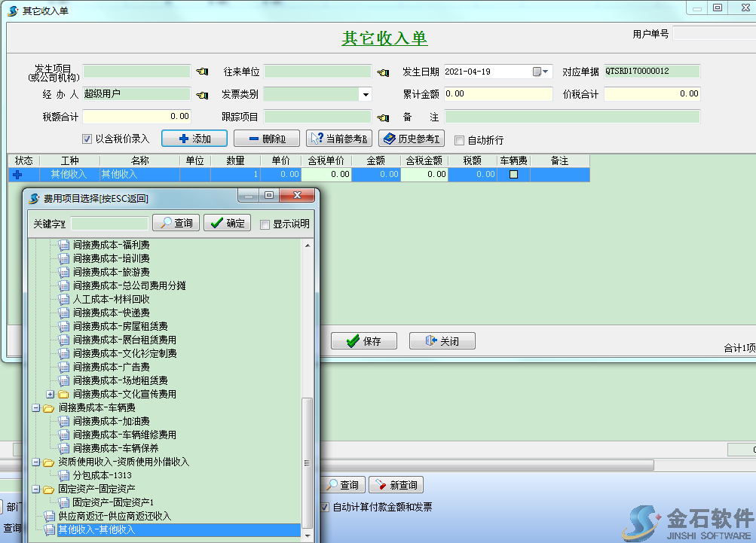Click the 保存 save button
The image size is (756, 543).
(363, 340)
